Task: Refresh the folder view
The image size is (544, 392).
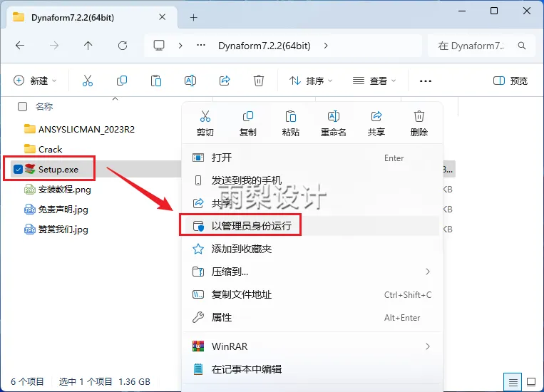Action: (123, 46)
